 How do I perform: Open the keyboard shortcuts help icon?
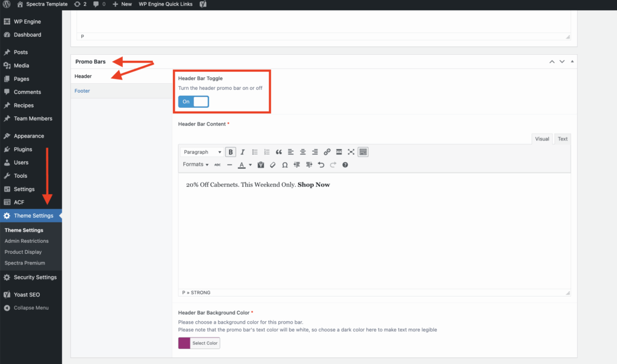tap(345, 165)
